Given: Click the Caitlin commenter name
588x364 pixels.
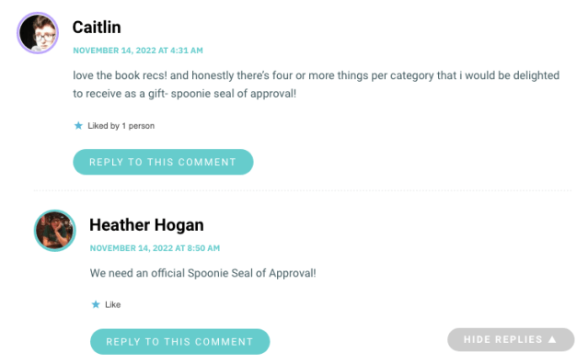Looking at the screenshot, I should (97, 28).
